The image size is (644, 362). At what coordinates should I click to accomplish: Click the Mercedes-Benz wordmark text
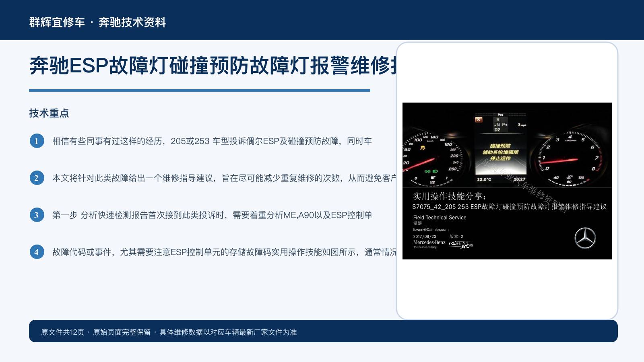pos(429,242)
